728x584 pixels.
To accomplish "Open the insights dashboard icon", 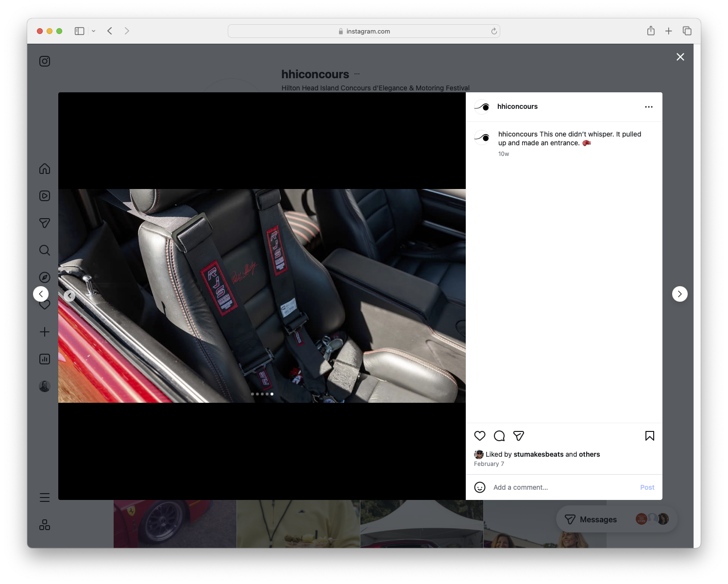I will coord(45,359).
